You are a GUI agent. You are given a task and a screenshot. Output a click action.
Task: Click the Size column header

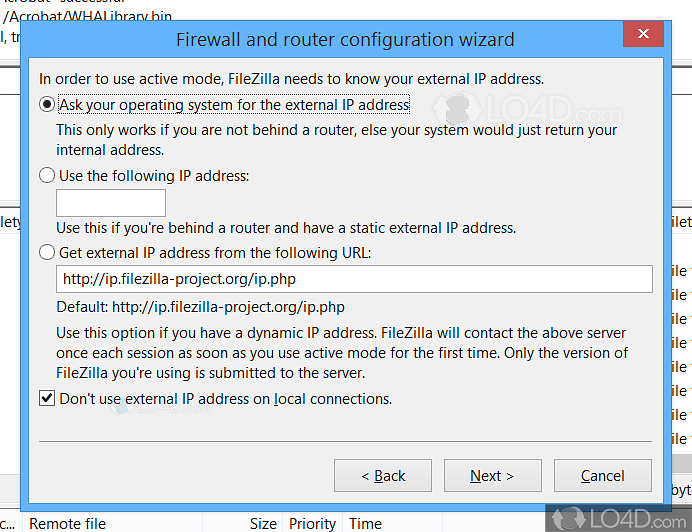[263, 523]
